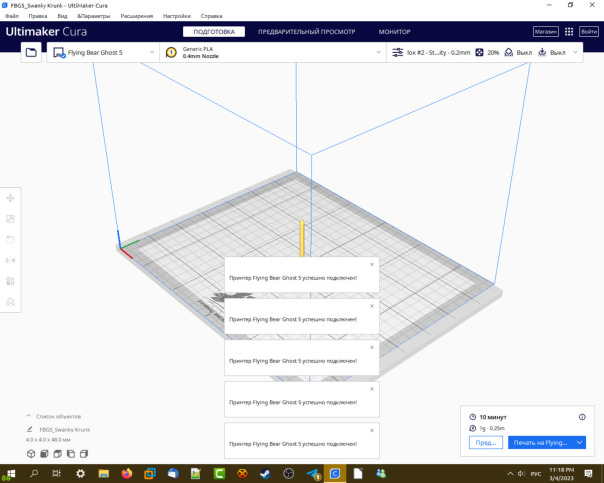Open Firefox from the taskbar
The width and height of the screenshot is (604, 483).
(127, 473)
